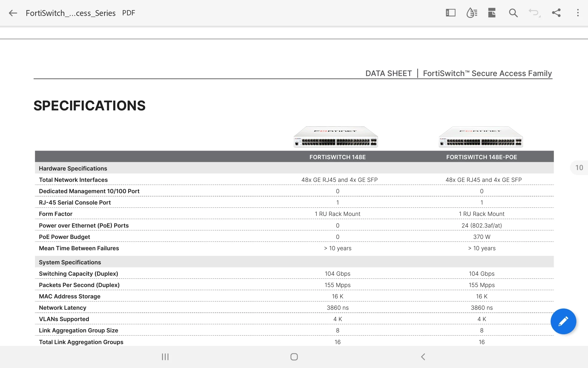Open the reading view layout icon

coord(450,13)
